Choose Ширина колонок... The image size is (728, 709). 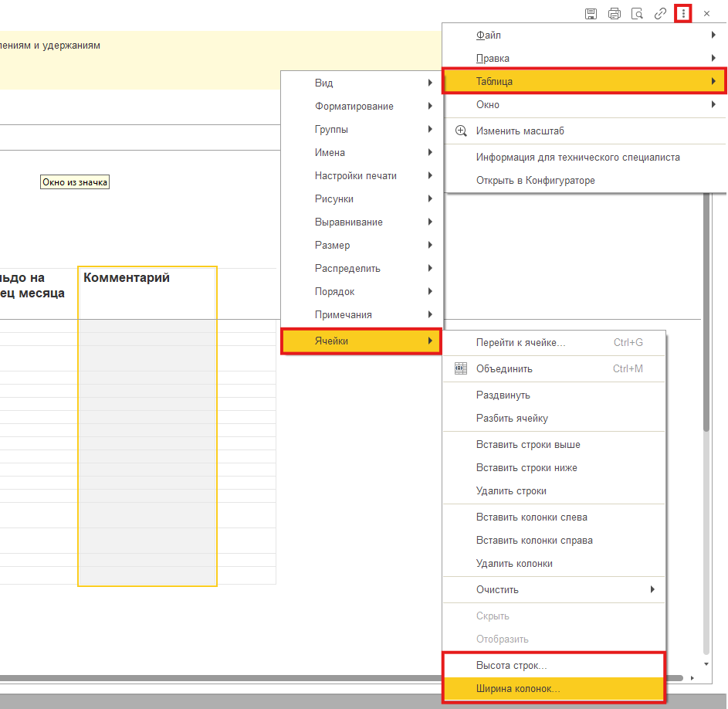(554, 689)
